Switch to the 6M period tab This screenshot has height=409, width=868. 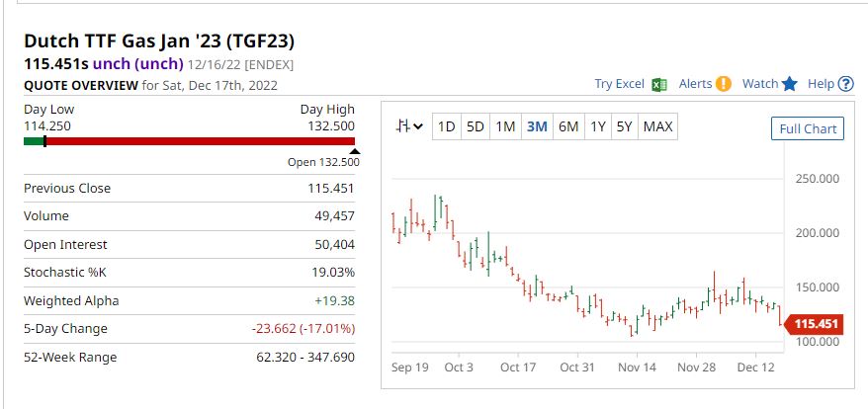point(568,126)
